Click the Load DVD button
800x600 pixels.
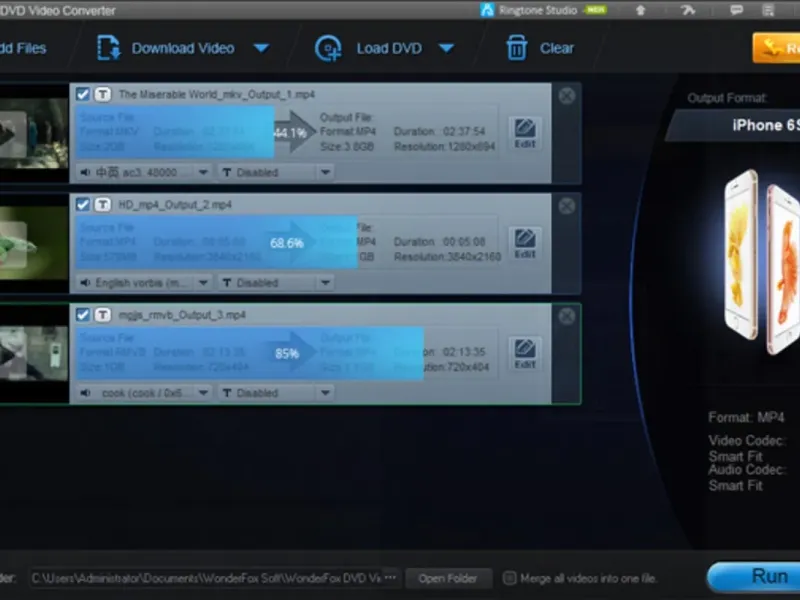pos(368,48)
